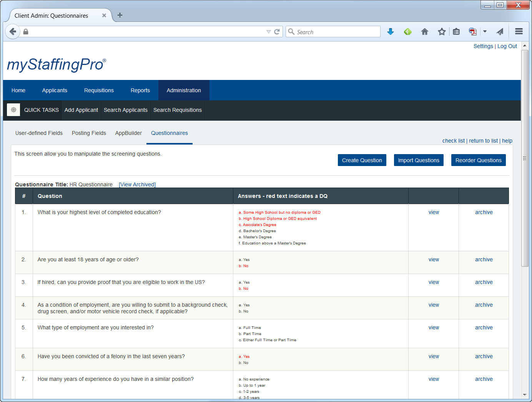Click the Downloads arrow icon
Screen dimensions: 532x402
(391, 32)
